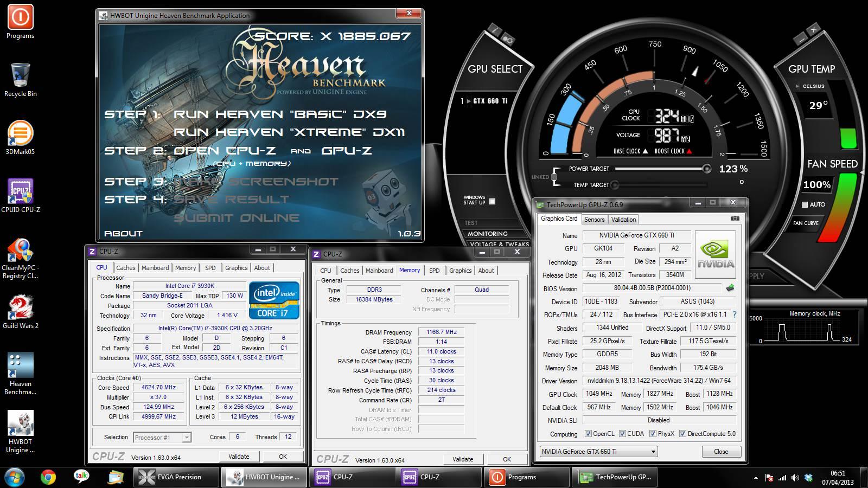
Task: Open the HWBOT Unigine desktop shortcut
Action: click(x=20, y=432)
